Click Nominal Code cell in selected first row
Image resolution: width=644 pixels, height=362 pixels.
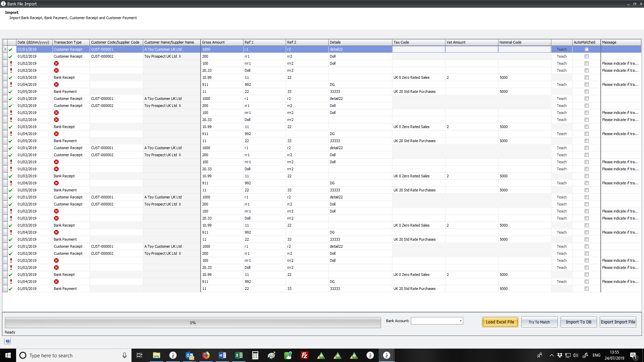(x=524, y=49)
